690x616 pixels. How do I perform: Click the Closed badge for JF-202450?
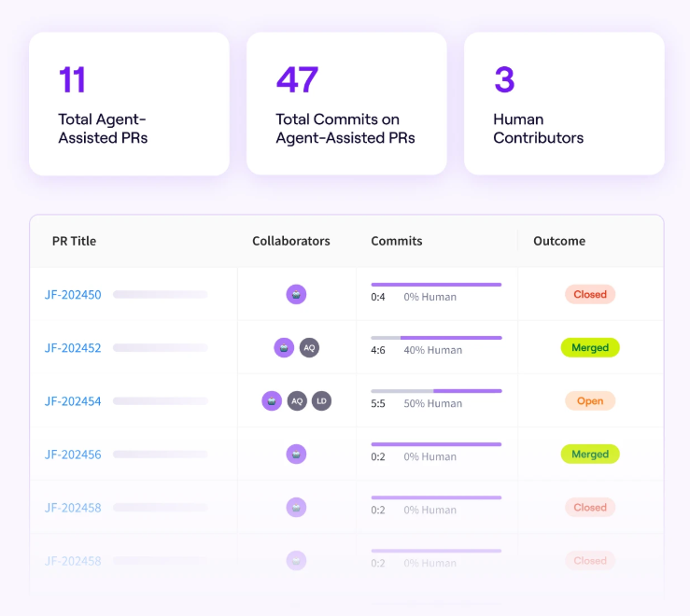pos(590,294)
